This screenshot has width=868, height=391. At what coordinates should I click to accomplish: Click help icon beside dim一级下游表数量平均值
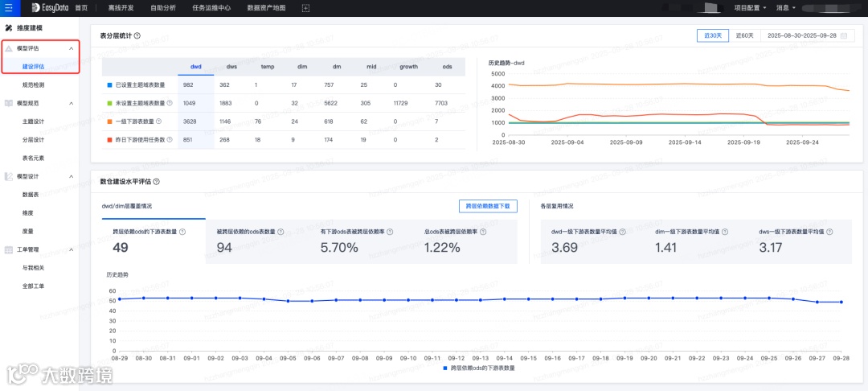[x=725, y=232]
